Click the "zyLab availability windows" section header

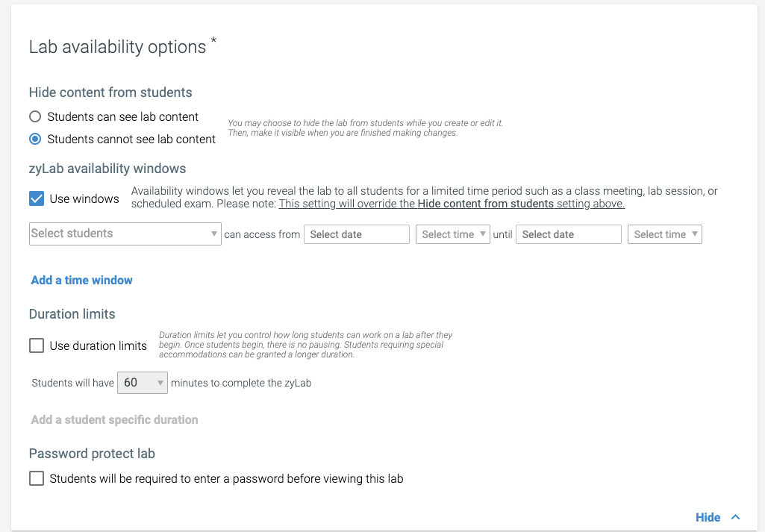107,168
